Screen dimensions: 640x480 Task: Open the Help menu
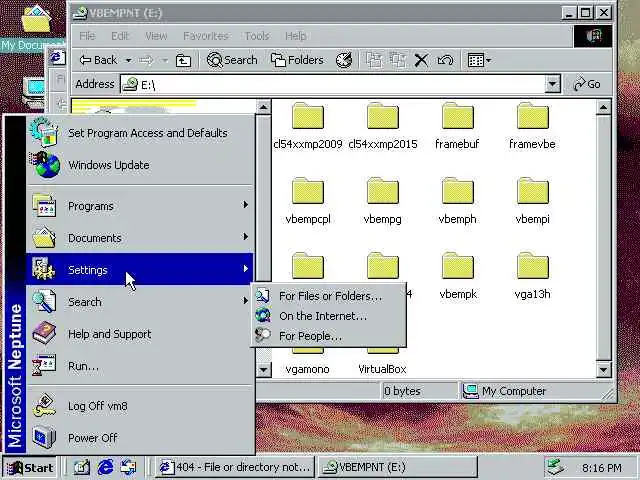coord(296,36)
